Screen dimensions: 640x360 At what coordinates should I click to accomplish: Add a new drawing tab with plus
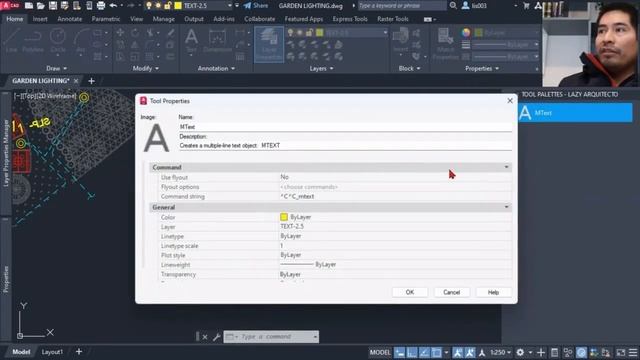tap(91, 81)
